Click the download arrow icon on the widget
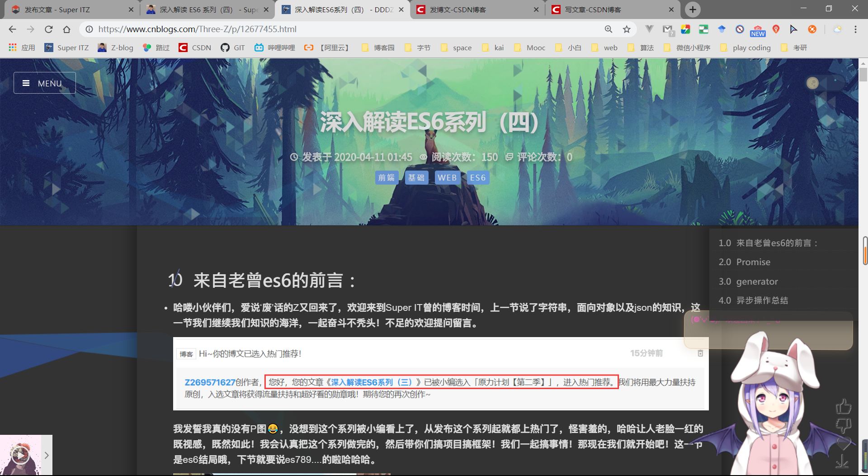The image size is (868, 476). [x=842, y=461]
